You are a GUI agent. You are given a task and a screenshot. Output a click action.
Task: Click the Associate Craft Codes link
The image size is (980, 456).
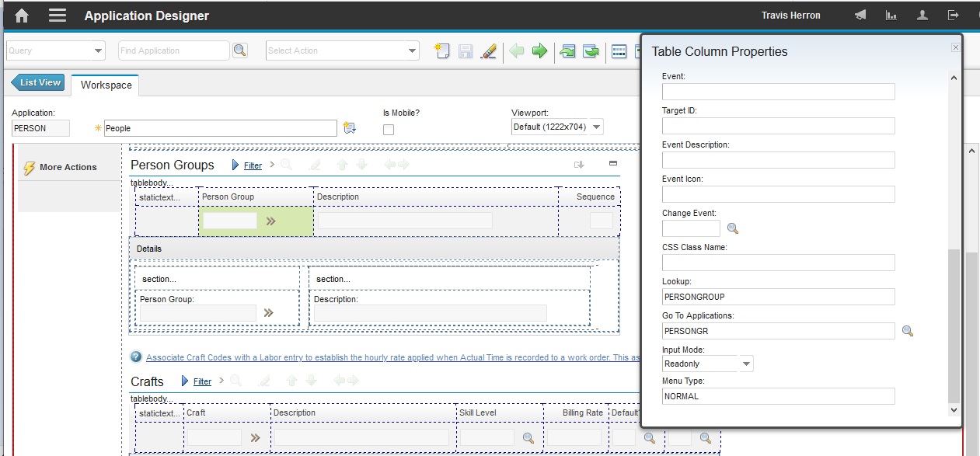click(311, 357)
